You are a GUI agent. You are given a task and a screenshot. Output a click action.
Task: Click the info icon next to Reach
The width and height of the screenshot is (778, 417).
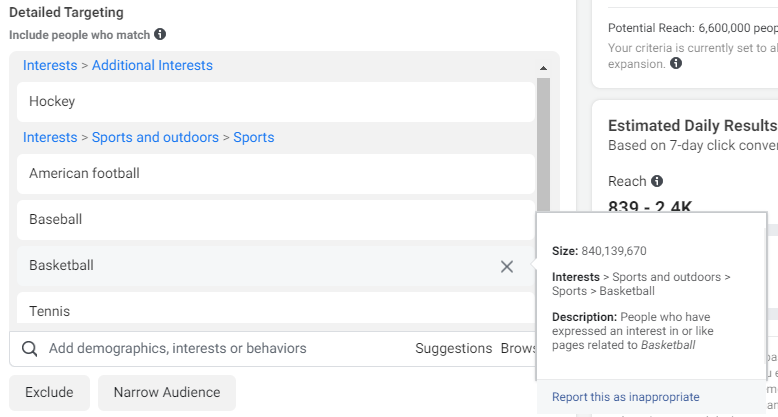click(657, 181)
